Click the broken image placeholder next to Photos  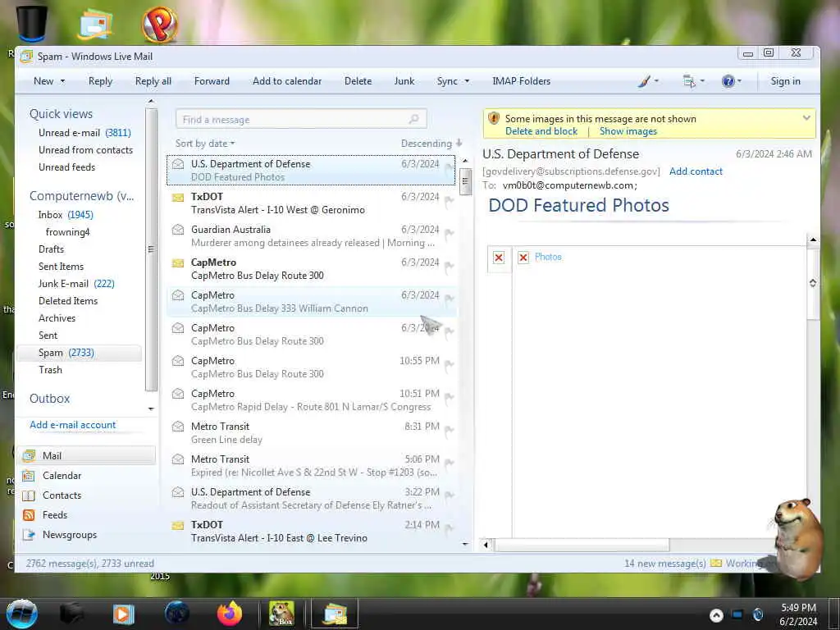pyautogui.click(x=523, y=258)
